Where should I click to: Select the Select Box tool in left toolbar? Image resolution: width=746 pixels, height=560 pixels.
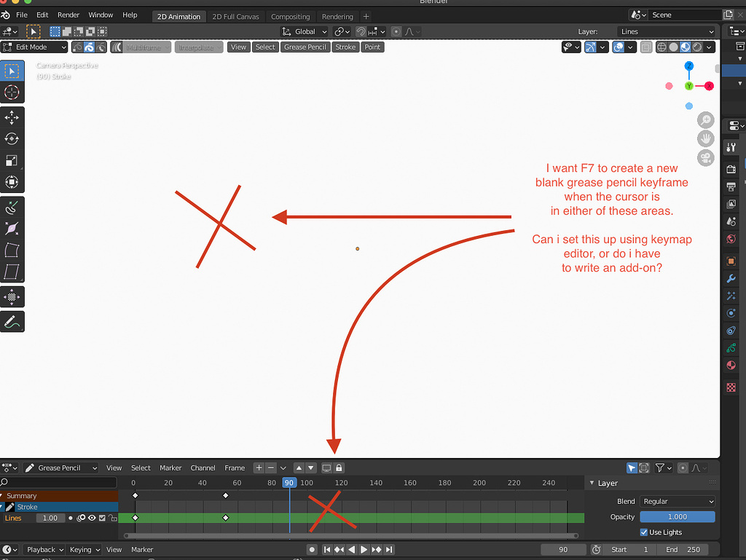[12, 71]
